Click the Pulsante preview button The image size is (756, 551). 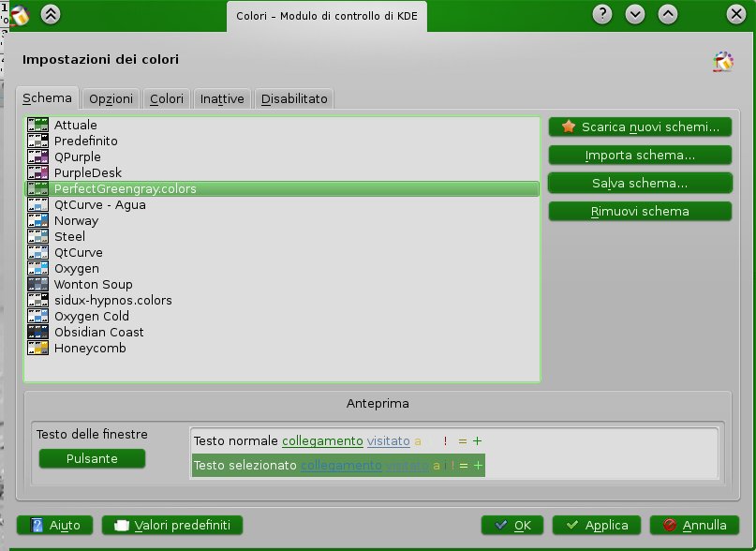(92, 458)
